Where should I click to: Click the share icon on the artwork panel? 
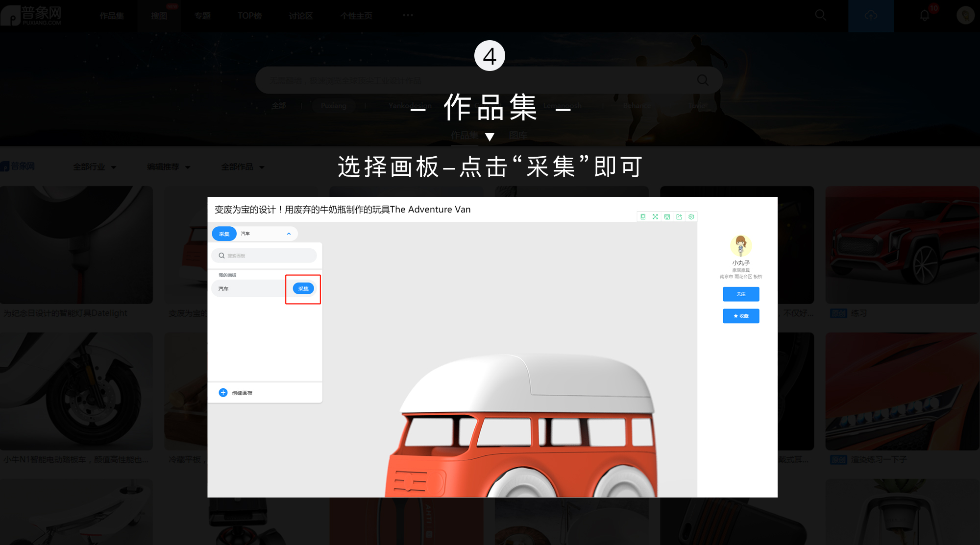click(679, 216)
